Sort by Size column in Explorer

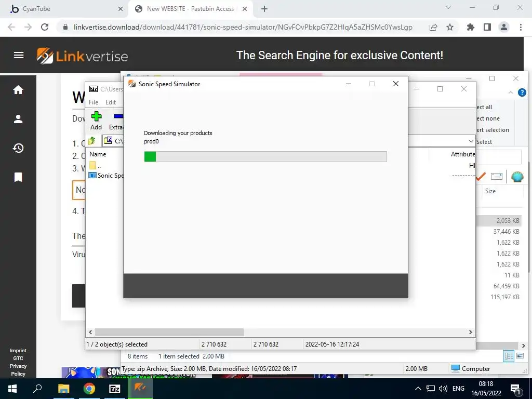[x=490, y=191]
